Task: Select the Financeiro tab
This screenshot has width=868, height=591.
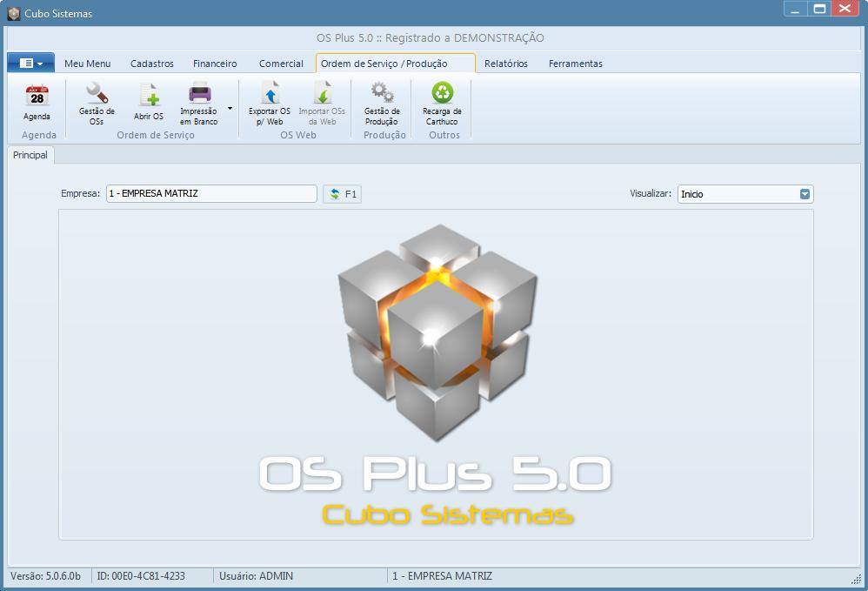Action: (215, 63)
